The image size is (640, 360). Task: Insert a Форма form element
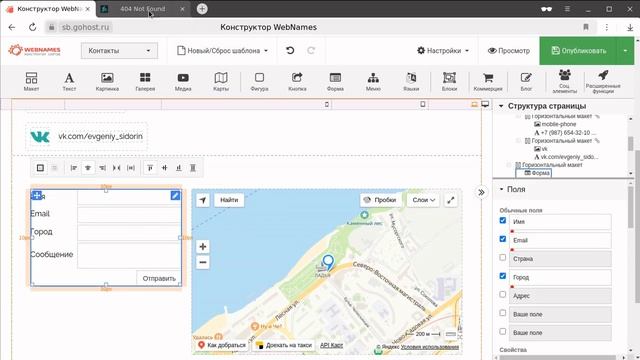pos(335,82)
